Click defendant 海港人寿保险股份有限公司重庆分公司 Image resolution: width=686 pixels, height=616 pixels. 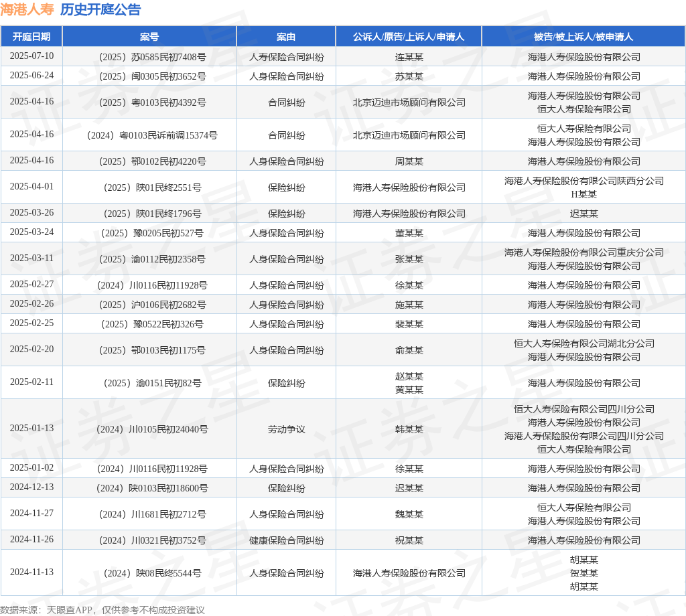point(584,252)
